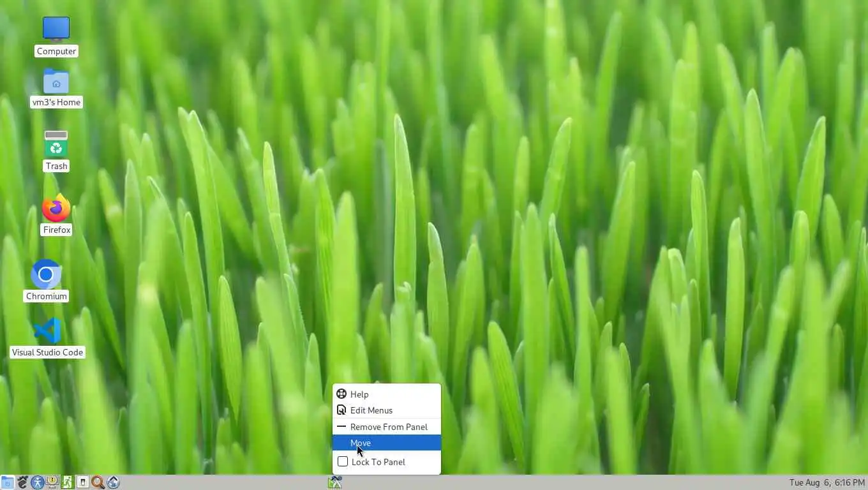The height and width of the screenshot is (490, 868).
Task: Select Remove From Panel
Action: [386, 427]
